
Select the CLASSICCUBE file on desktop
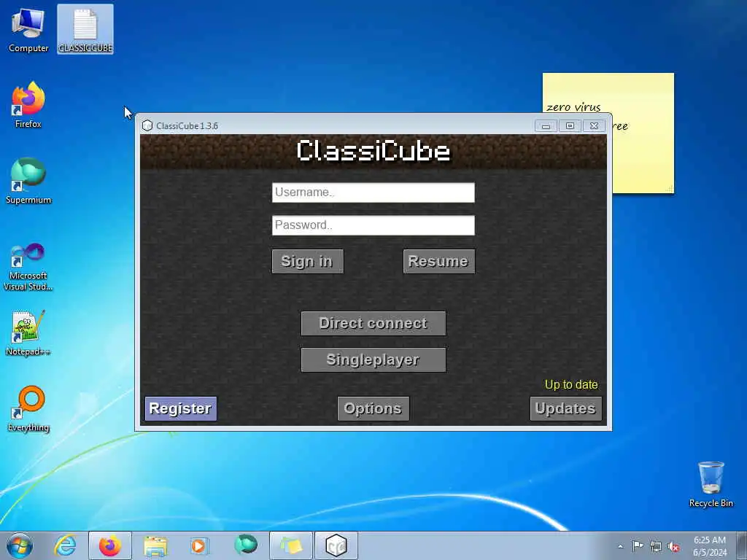coord(85,29)
